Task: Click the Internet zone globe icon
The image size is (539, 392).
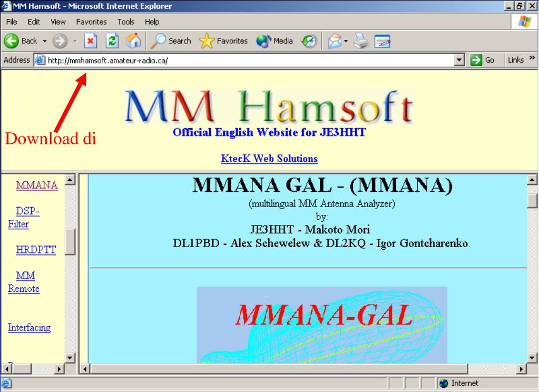Action: click(444, 383)
